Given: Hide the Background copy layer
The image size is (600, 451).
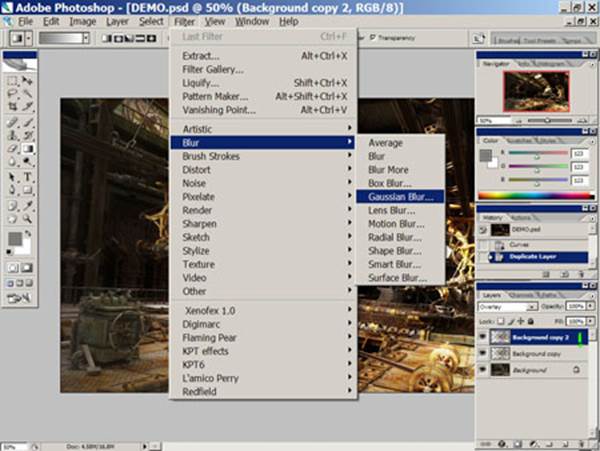Looking at the screenshot, I should click(483, 353).
